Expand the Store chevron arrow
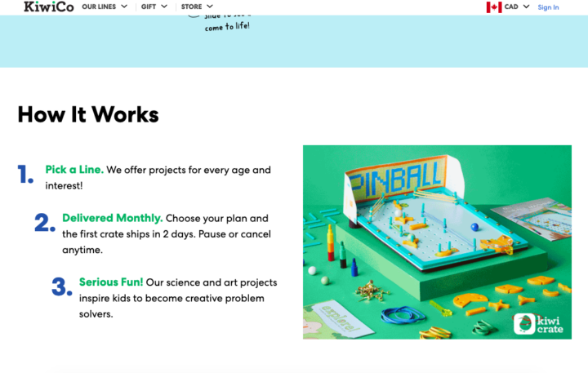Viewport: 588px width, 373px height. (x=210, y=7)
